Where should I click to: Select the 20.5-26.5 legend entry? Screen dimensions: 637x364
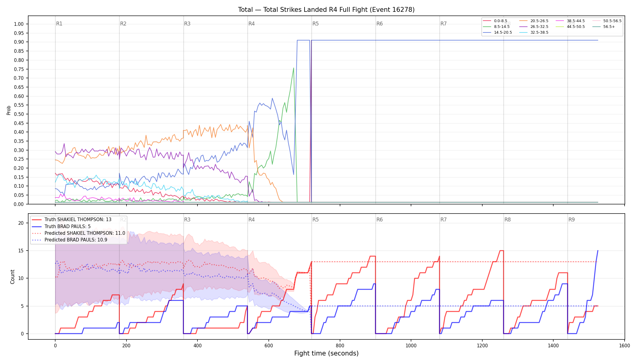[x=534, y=21]
